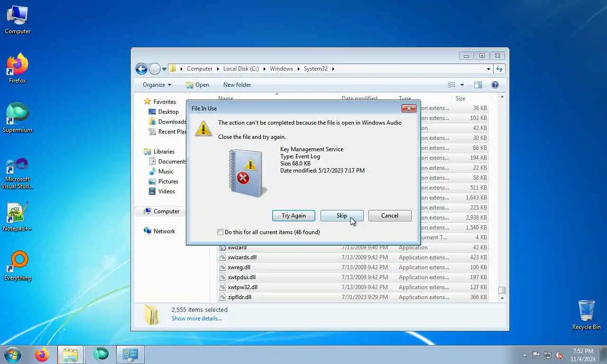607x364 pixels.
Task: Open the Everything search desktop shortcut
Action: [18, 266]
